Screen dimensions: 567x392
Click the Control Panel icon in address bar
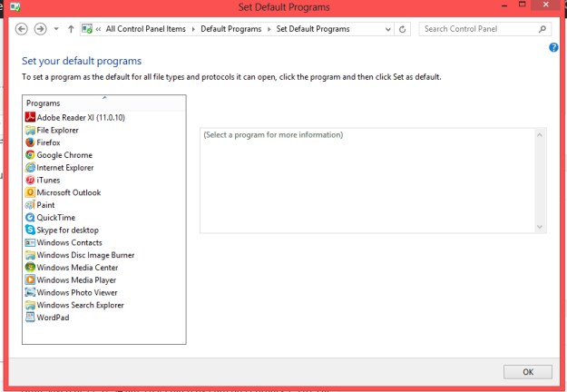click(87, 28)
